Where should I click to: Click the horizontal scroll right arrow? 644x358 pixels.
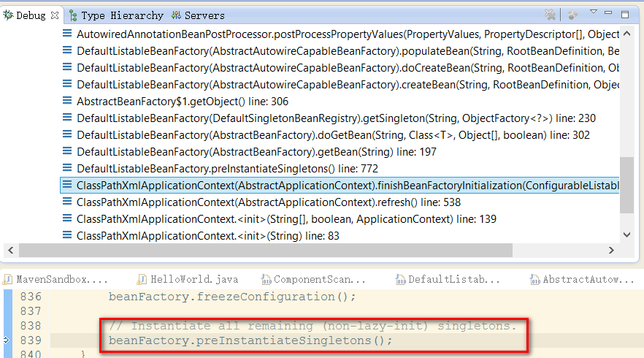tap(611, 251)
